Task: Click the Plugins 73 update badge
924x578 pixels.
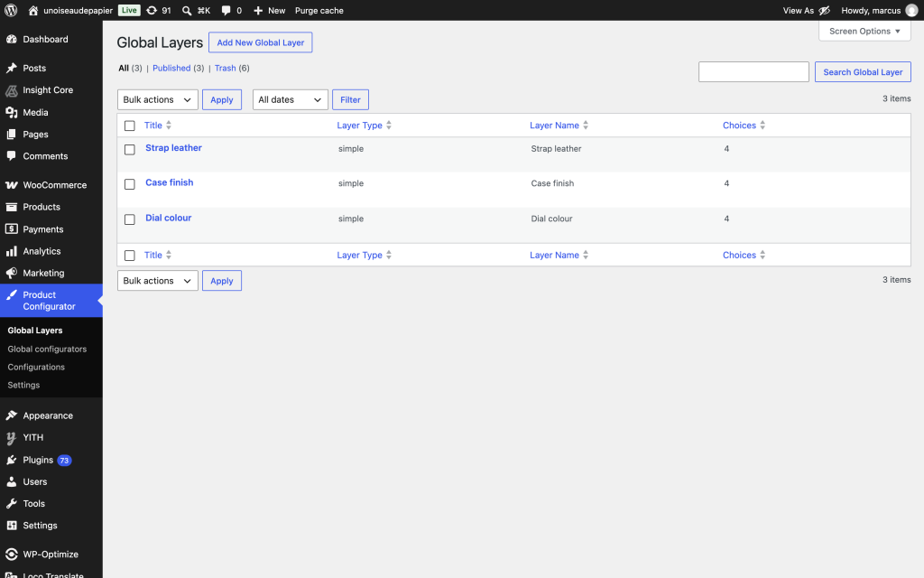Action: coord(64,460)
